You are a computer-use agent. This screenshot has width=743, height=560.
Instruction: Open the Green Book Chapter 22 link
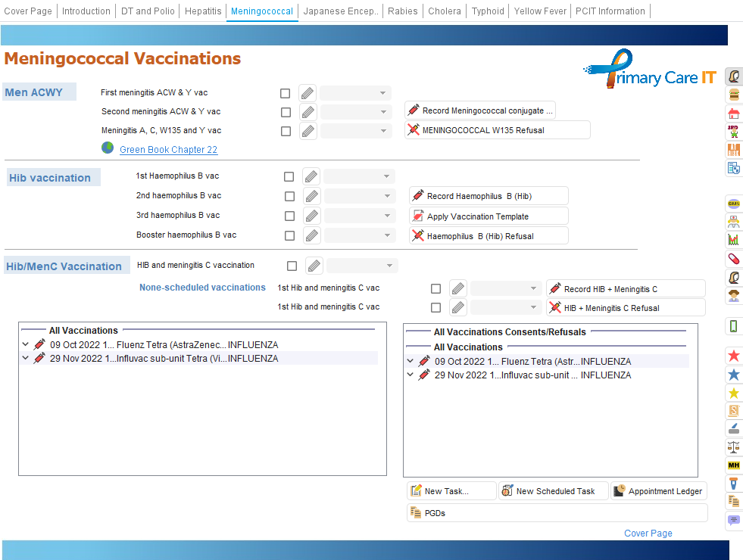168,150
